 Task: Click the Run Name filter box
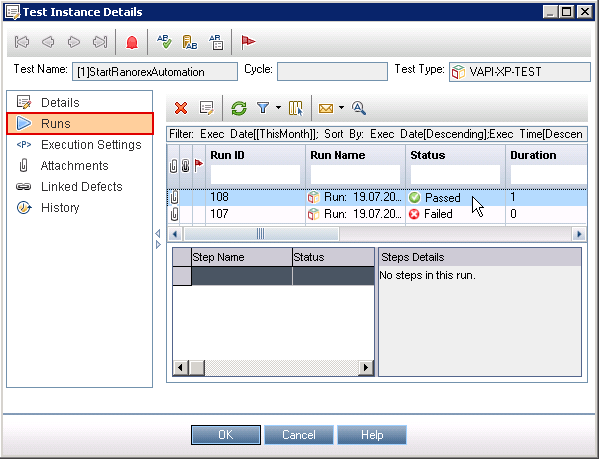[355, 175]
